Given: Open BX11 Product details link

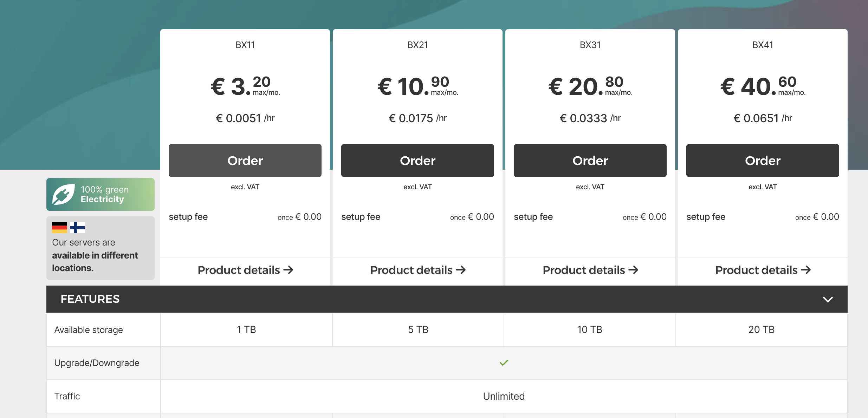Looking at the screenshot, I should pos(239,270).
